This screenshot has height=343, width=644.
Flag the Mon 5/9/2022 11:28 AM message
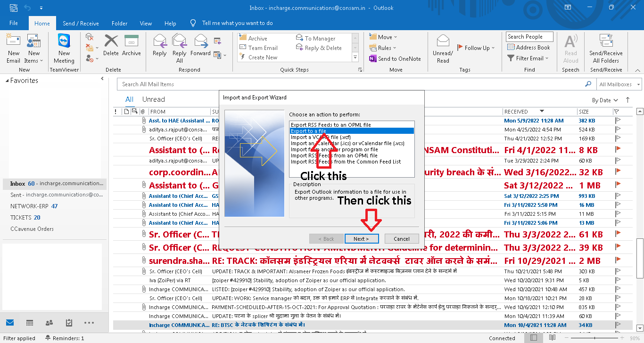(x=618, y=121)
